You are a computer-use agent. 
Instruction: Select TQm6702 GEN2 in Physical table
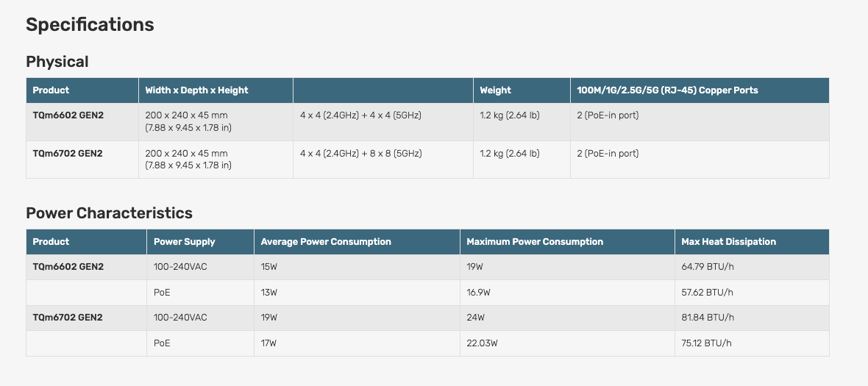tap(68, 153)
